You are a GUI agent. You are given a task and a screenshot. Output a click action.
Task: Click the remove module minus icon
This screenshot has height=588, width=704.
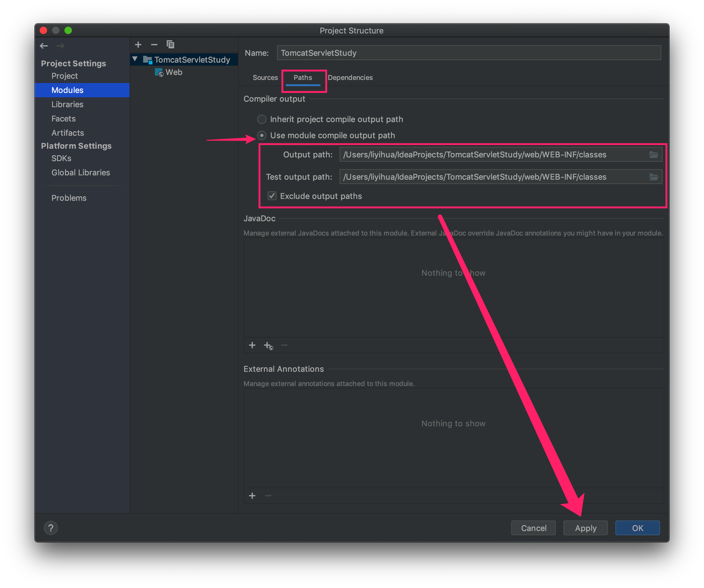click(x=154, y=45)
